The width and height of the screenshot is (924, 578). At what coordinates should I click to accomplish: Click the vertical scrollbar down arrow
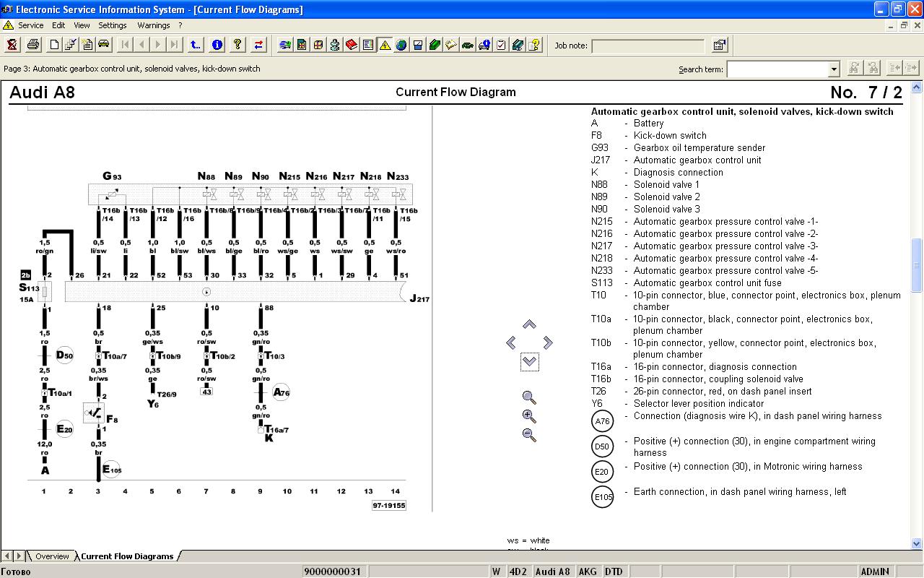917,543
